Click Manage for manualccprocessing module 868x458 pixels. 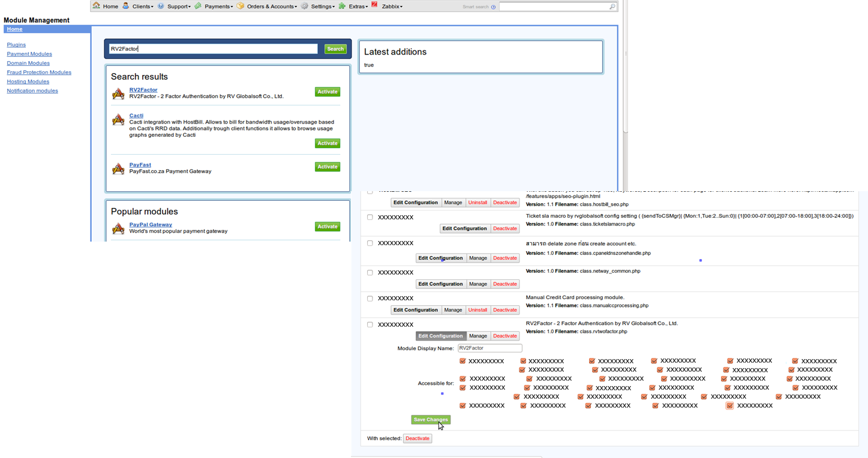(x=453, y=310)
